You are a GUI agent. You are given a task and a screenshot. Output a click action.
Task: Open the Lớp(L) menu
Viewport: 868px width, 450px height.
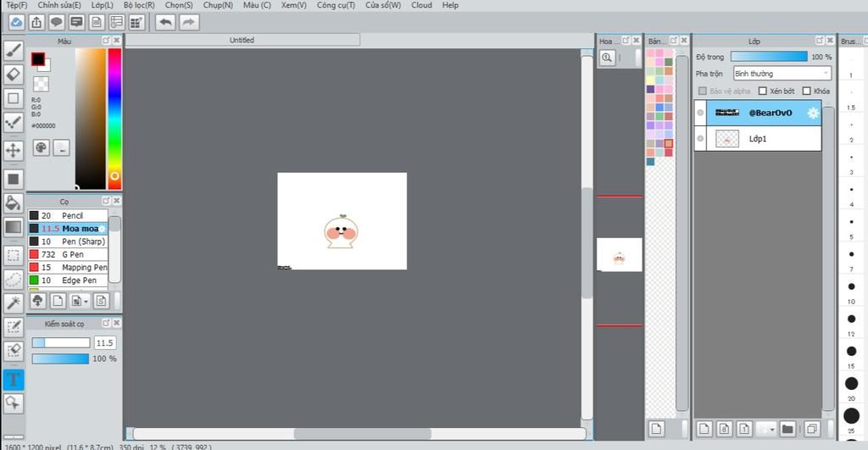click(102, 5)
